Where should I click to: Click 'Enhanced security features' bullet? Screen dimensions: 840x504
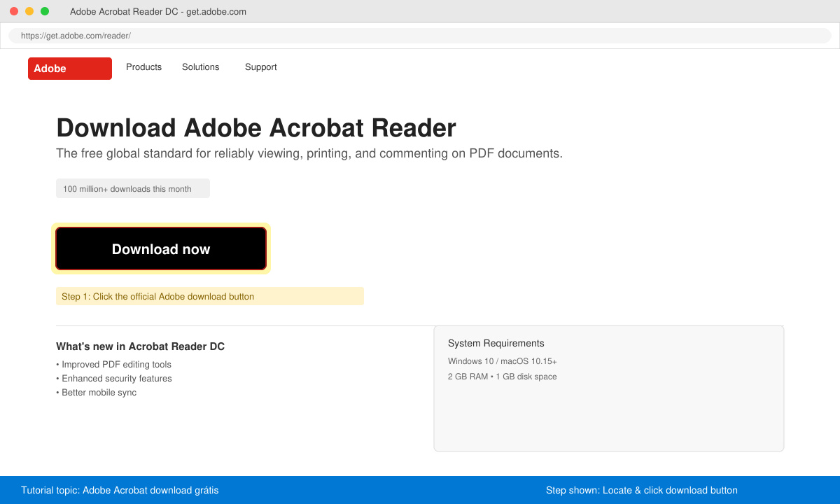coord(113,379)
